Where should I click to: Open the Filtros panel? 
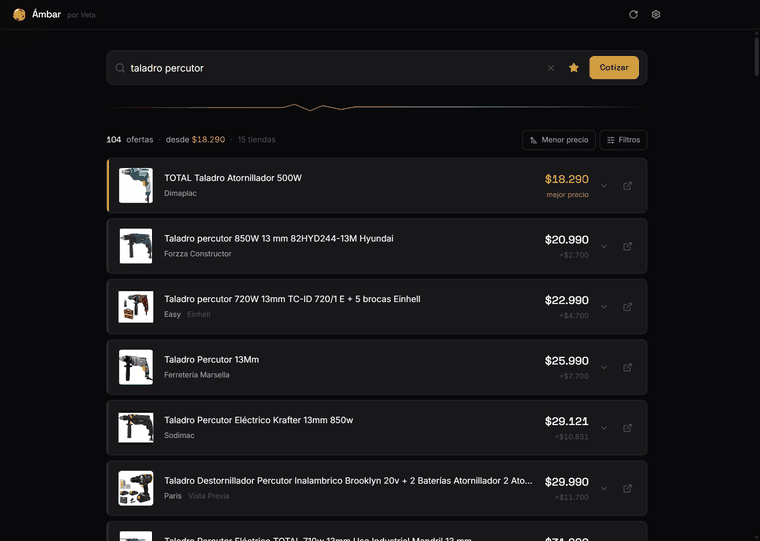(623, 140)
